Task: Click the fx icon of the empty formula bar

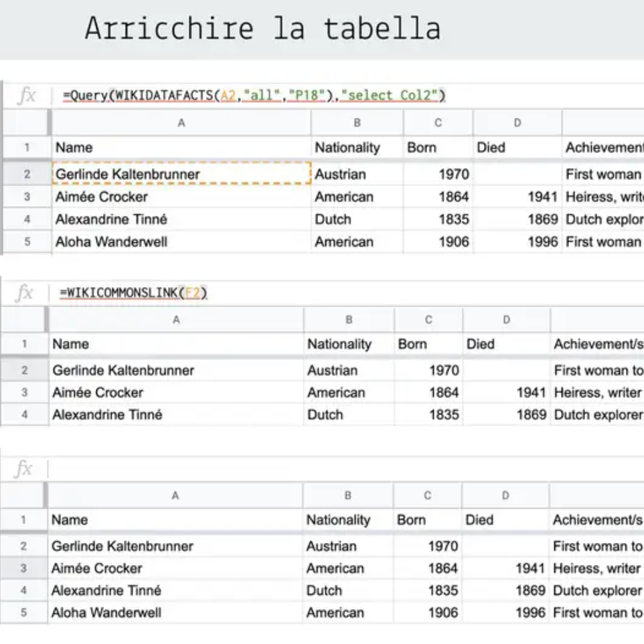Action: [23, 469]
